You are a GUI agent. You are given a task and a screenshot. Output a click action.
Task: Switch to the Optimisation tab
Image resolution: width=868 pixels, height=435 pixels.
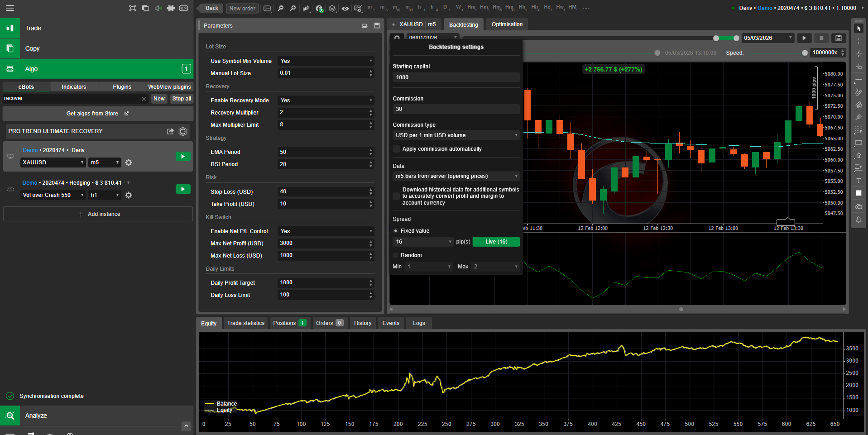pyautogui.click(x=507, y=24)
